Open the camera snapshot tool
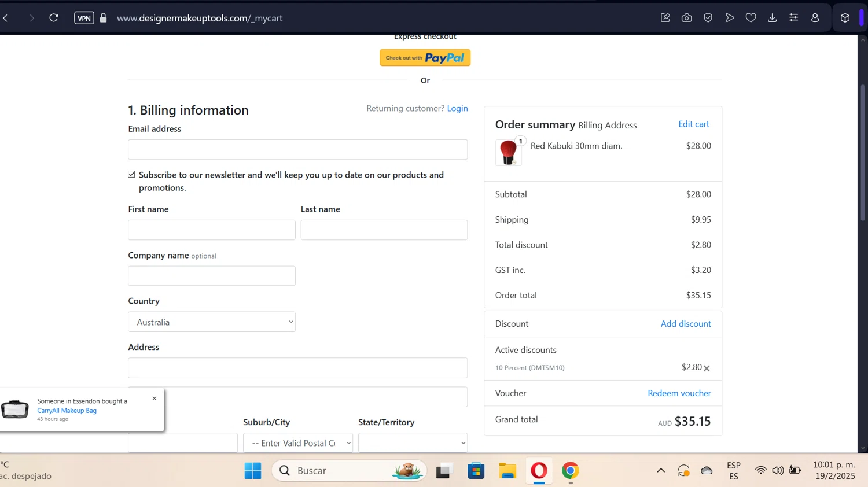Screen dimensions: 868x487 (687, 18)
